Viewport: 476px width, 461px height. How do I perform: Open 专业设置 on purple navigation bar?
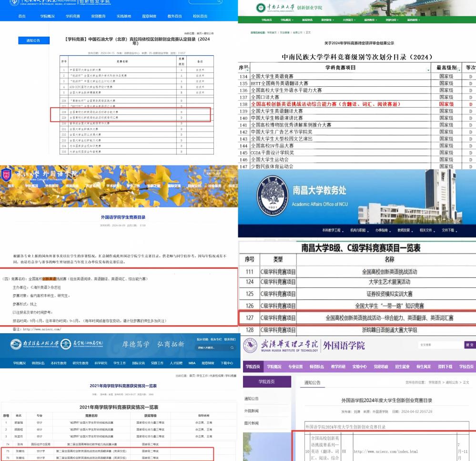coord(295,367)
